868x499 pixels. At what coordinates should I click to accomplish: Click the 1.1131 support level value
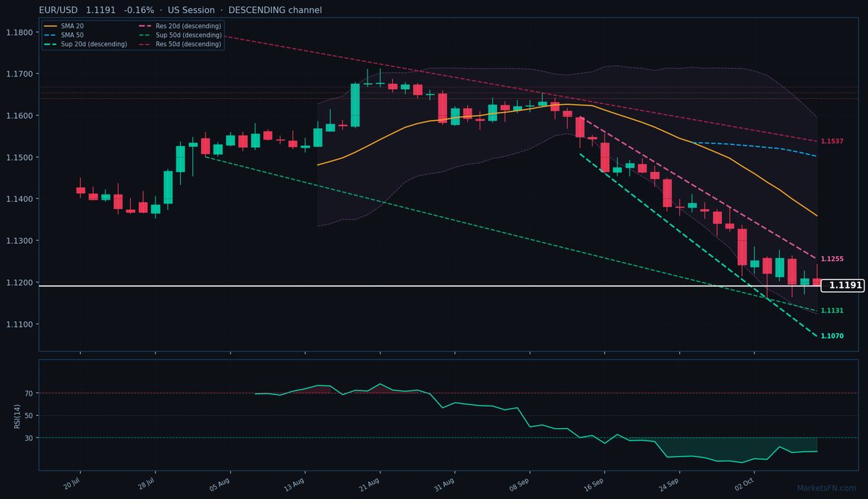pos(832,310)
